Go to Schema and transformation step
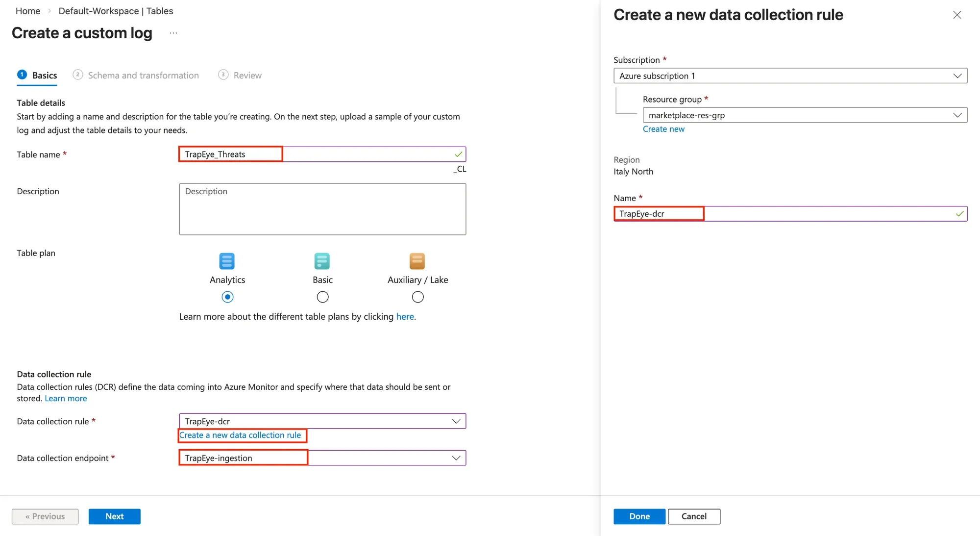The image size is (980, 536). [x=136, y=75]
